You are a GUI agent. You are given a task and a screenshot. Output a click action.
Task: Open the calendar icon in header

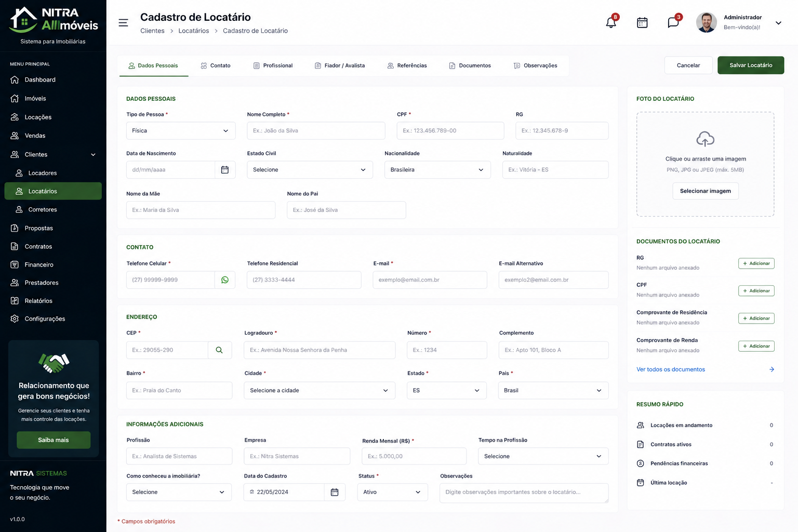(x=642, y=23)
